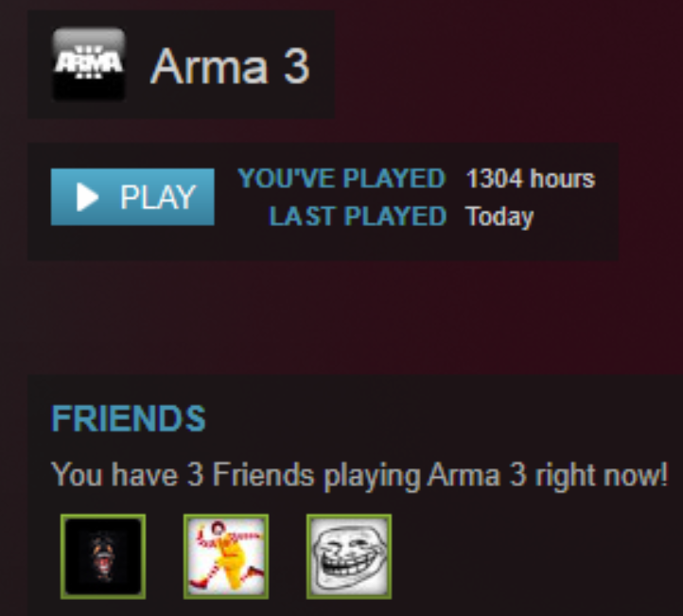Viewport: 683px width, 616px height.
Task: Click the Arma 3 game logo icon
Action: click(89, 63)
